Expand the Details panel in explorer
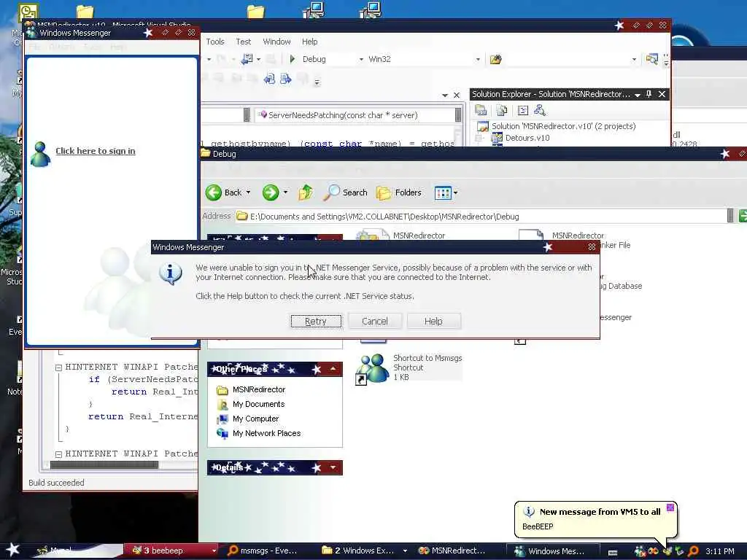747x560 pixels. [x=333, y=467]
